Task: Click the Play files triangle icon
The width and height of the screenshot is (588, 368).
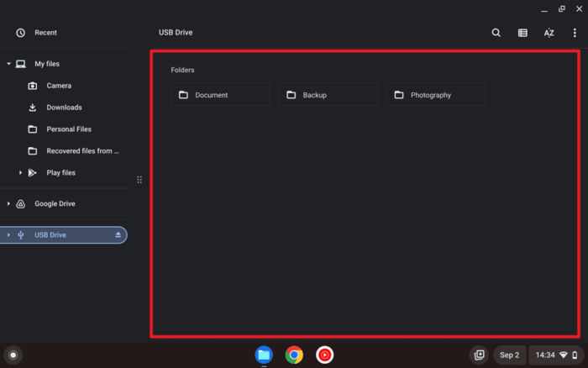Action: (33, 172)
